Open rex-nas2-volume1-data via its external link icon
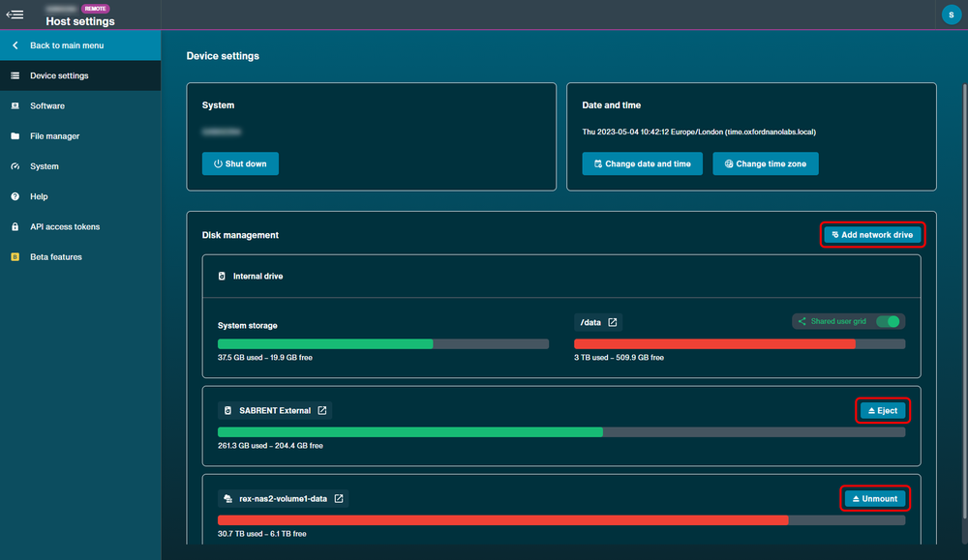Image resolution: width=968 pixels, height=560 pixels. 339,499
